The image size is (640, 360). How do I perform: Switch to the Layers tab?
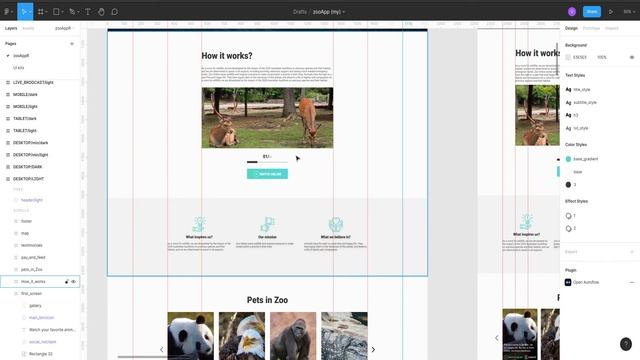(11, 28)
